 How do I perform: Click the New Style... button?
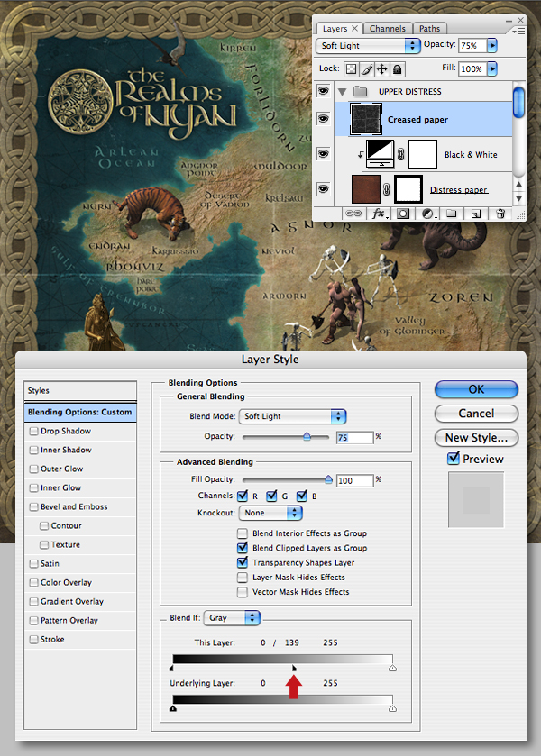click(476, 438)
